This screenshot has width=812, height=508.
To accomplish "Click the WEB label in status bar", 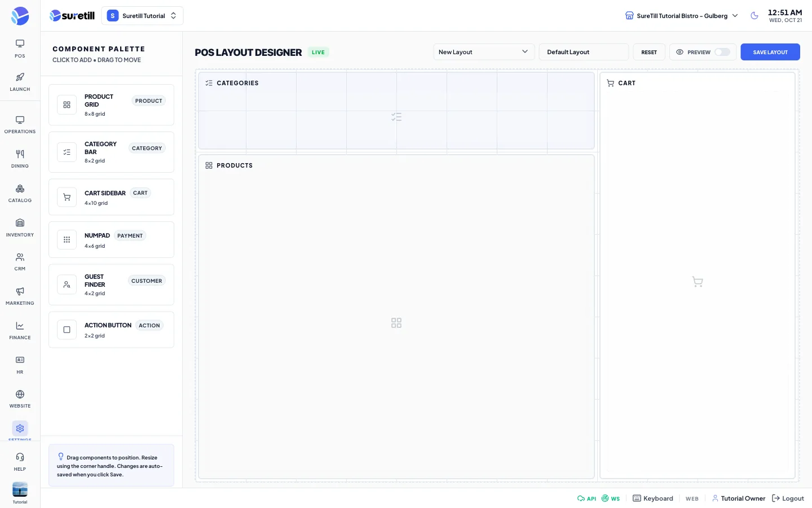I will point(692,499).
